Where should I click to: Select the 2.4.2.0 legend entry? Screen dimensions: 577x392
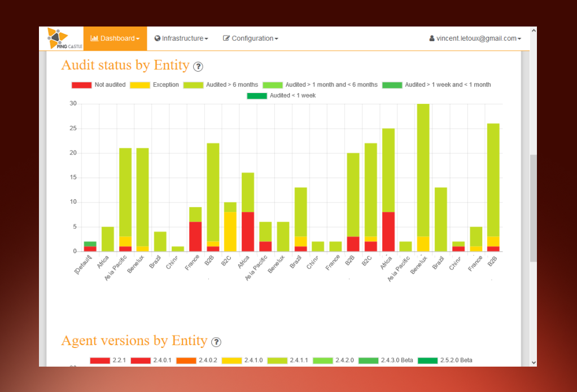coord(334,360)
